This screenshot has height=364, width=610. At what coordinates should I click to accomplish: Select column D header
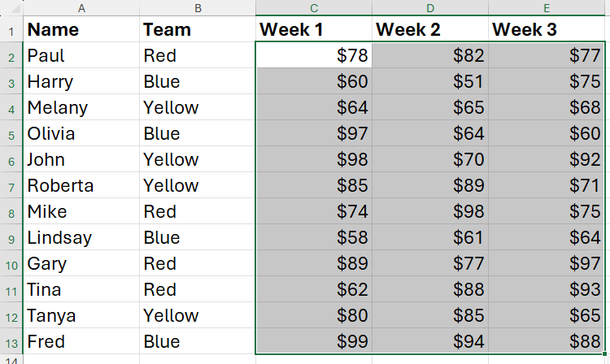tap(429, 7)
